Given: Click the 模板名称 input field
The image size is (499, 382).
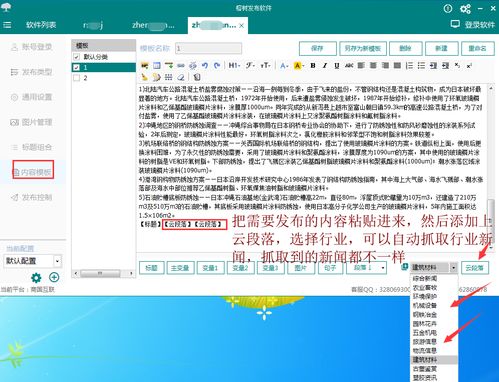Looking at the screenshot, I should point(208,49).
